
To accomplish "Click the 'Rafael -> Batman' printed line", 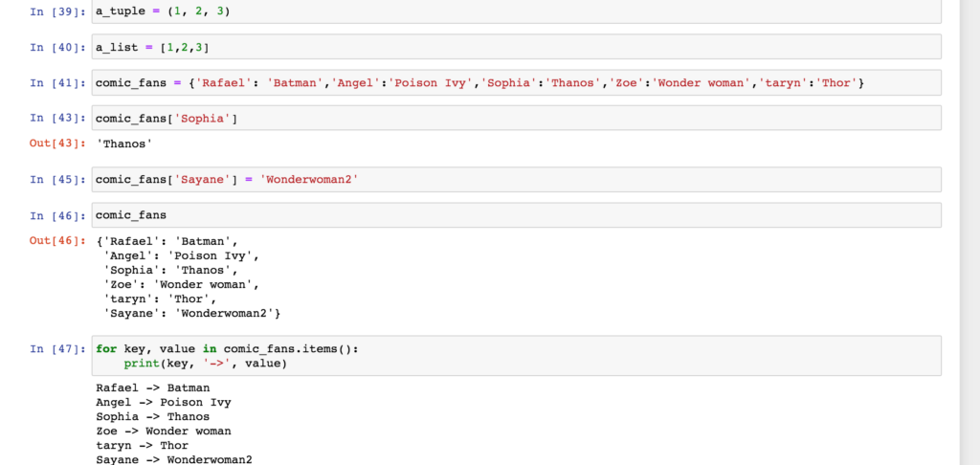I will (x=153, y=388).
